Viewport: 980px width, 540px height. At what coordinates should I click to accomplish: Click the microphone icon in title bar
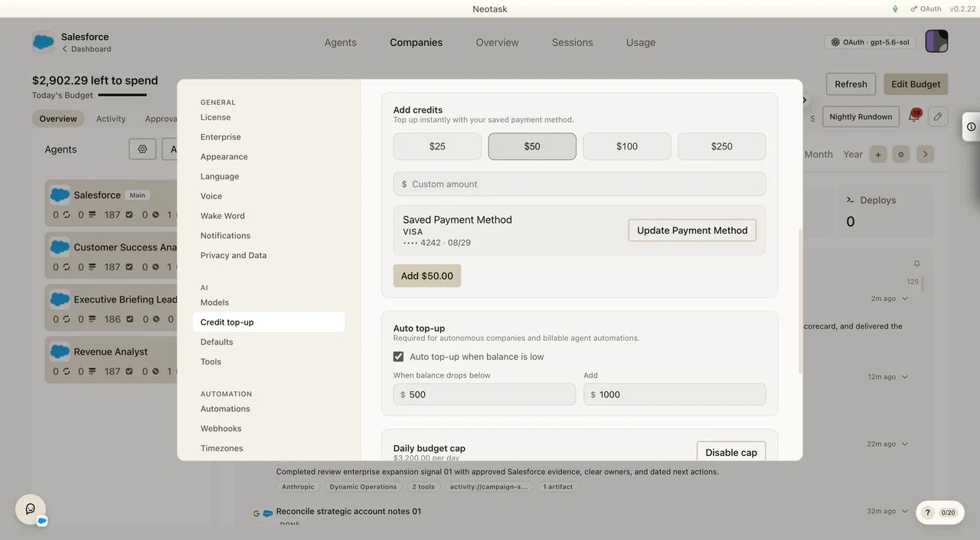point(895,9)
